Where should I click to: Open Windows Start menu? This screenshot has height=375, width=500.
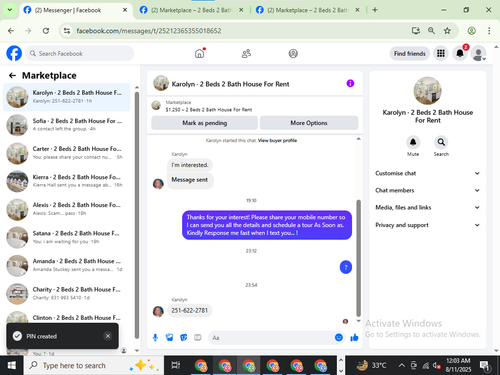coord(12,366)
